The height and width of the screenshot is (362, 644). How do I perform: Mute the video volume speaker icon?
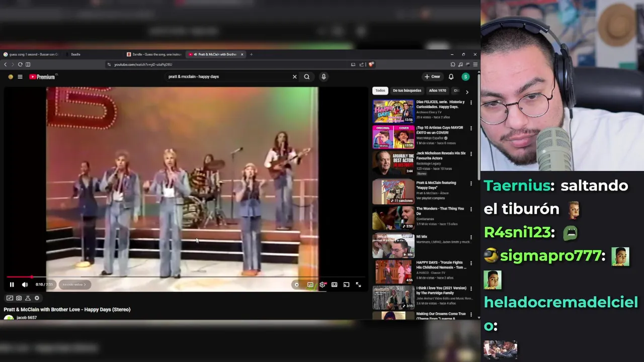[25, 285]
